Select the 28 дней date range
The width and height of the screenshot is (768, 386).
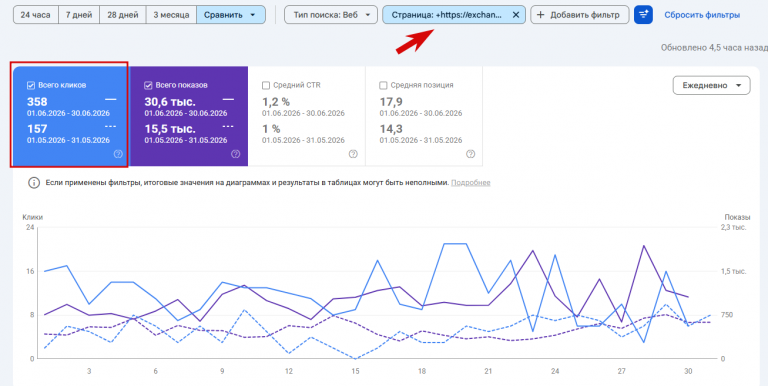pyautogui.click(x=123, y=15)
